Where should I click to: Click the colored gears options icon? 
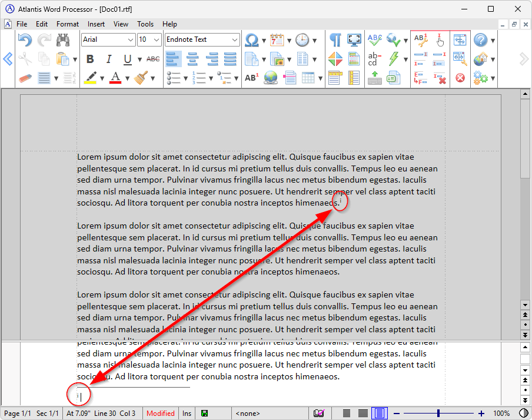(x=480, y=78)
